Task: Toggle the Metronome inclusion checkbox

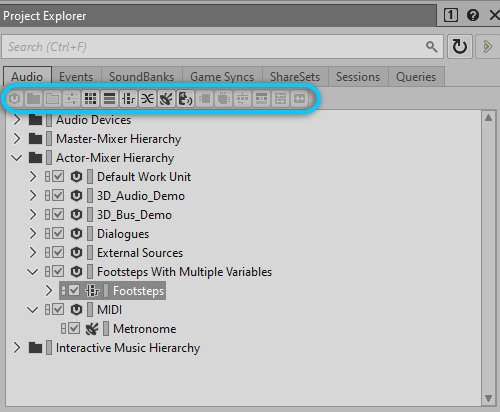Action: coord(74,328)
